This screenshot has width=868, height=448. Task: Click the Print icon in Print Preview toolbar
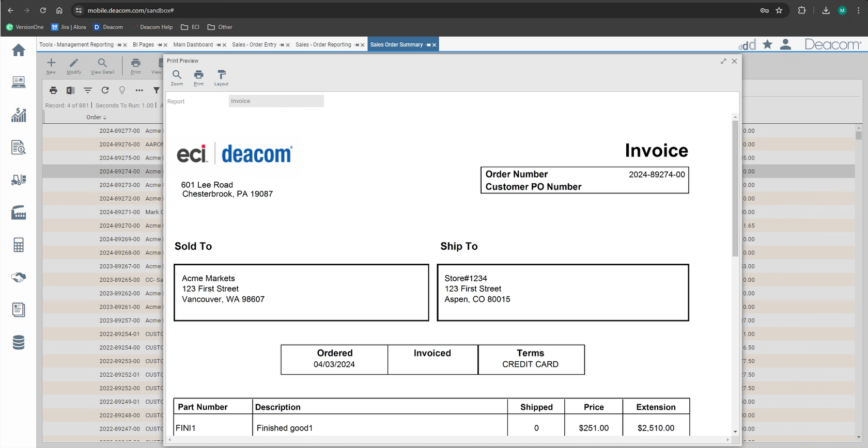pyautogui.click(x=198, y=77)
